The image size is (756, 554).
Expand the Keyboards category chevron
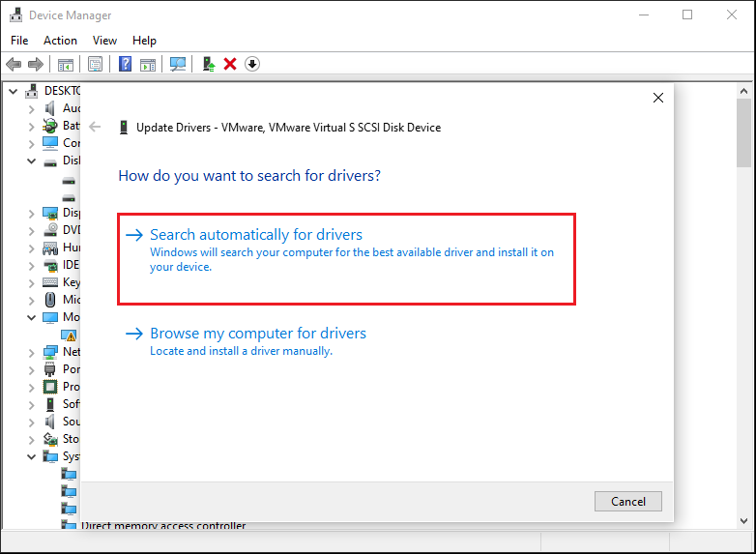coord(31,283)
